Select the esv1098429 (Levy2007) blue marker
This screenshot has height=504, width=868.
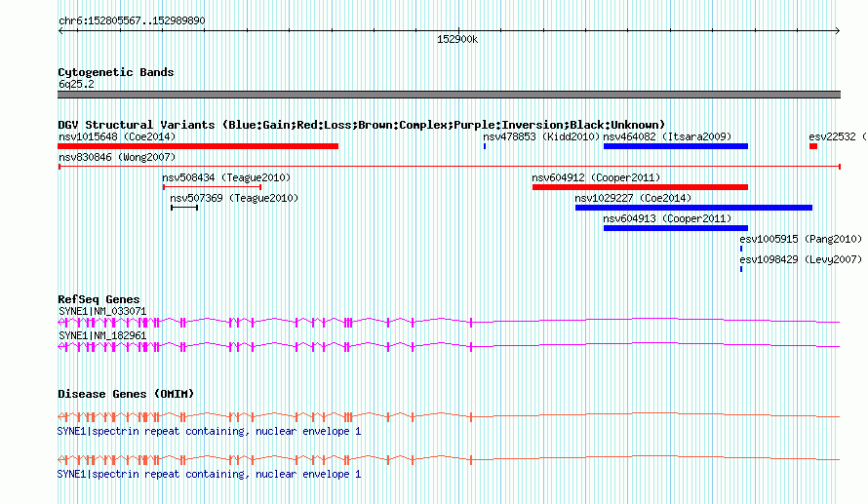coord(741,269)
